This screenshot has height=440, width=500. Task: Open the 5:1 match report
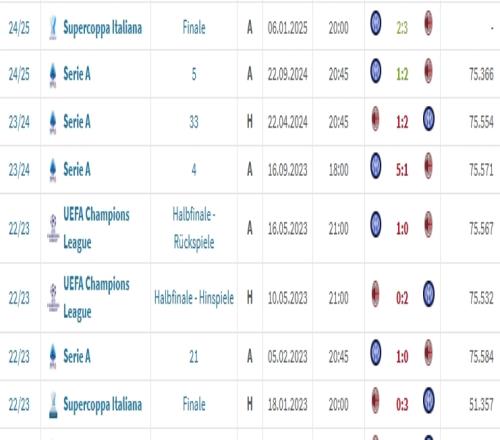[x=402, y=170]
